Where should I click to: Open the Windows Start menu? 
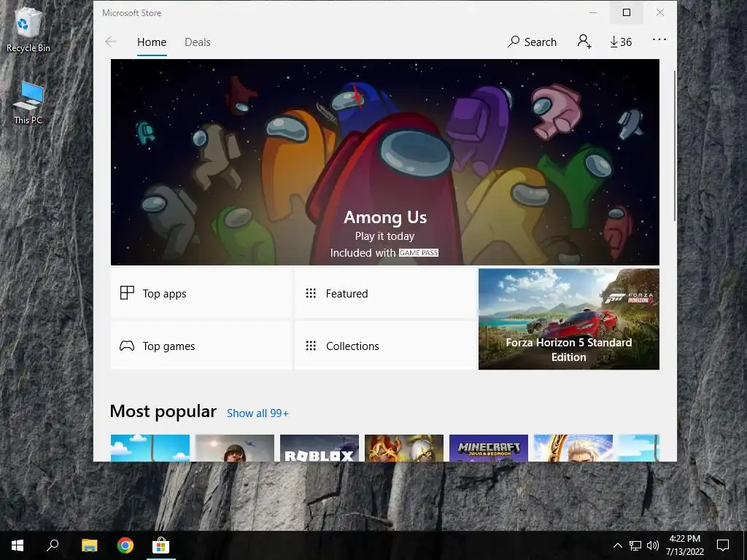click(18, 545)
